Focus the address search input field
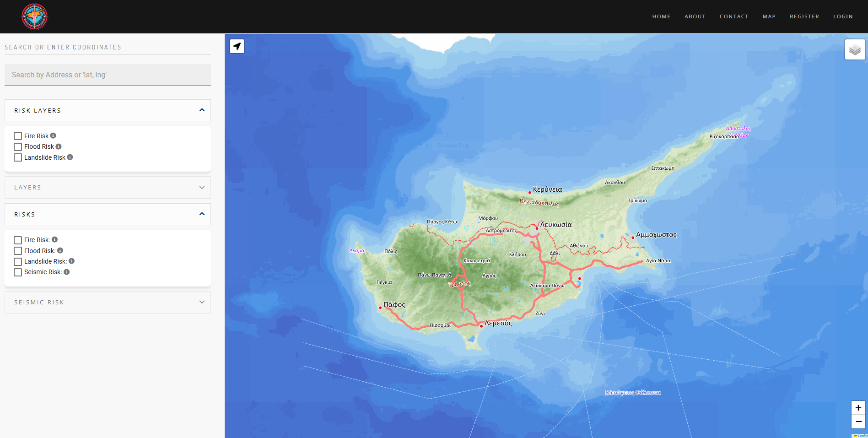This screenshot has height=438, width=868. click(108, 75)
